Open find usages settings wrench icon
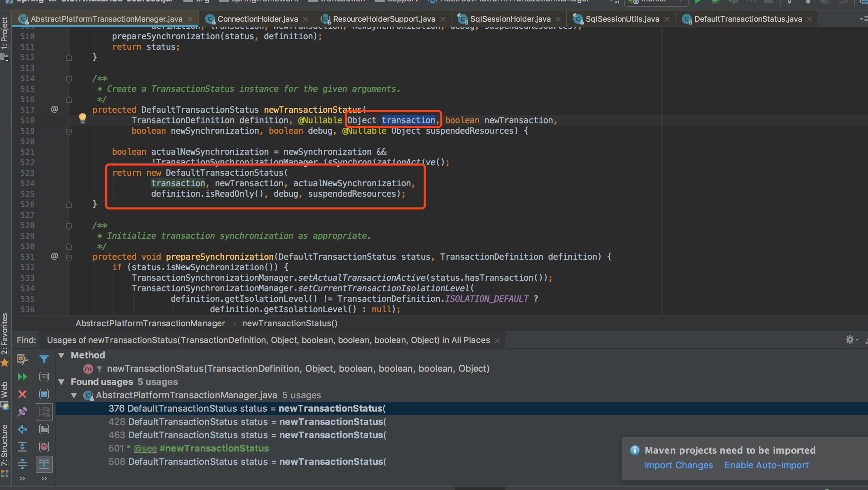The height and width of the screenshot is (490, 868). [x=22, y=359]
